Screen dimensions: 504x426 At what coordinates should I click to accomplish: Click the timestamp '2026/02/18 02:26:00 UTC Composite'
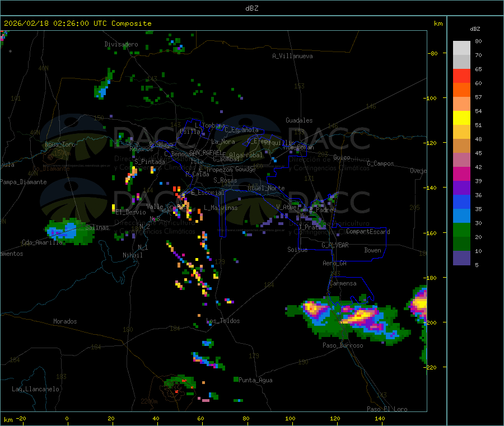(77, 24)
